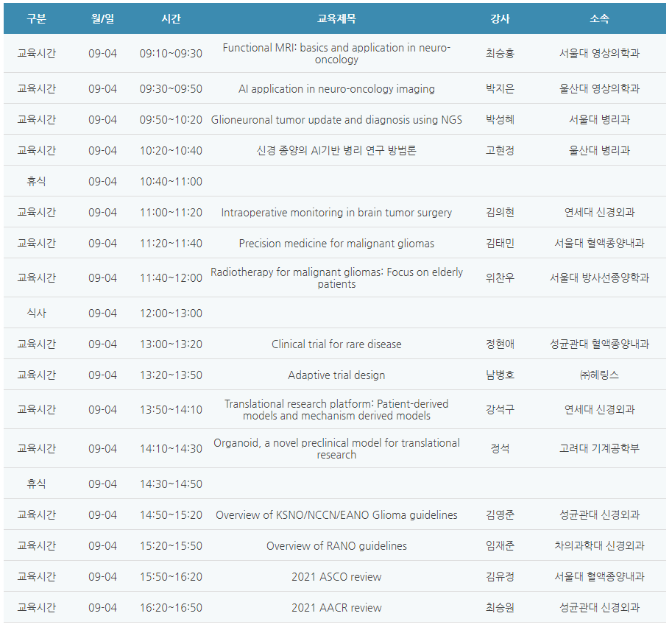
Task: Click the 월/일 column header
Action: pyautogui.click(x=102, y=18)
